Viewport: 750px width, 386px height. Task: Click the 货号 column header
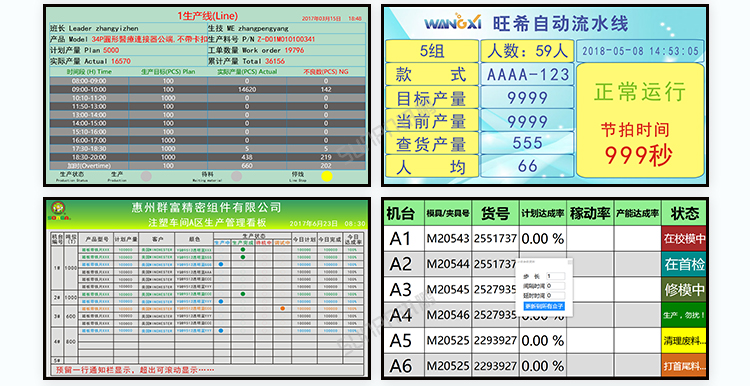pos(496,213)
